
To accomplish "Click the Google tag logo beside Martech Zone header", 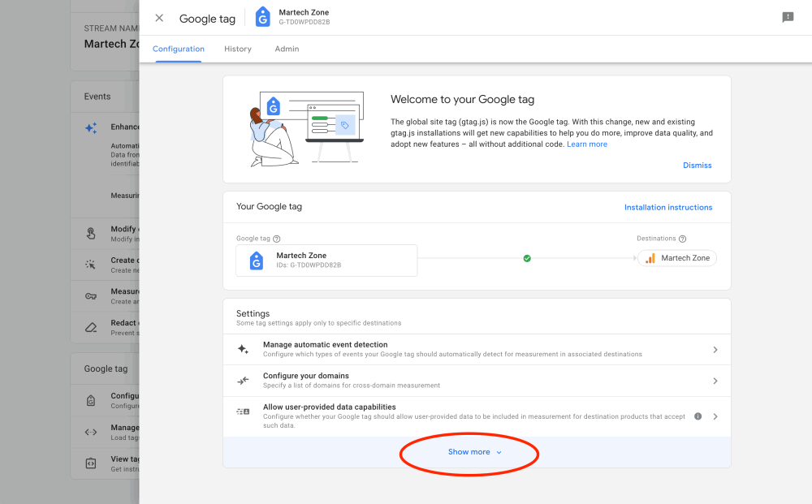I will tap(262, 17).
